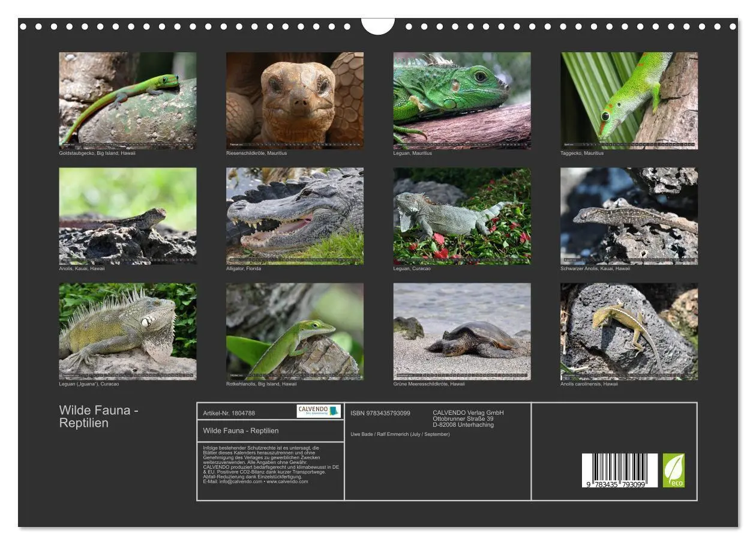Select the Alligator, Florida photo
Screen dimensions: 756x545
click(x=295, y=216)
